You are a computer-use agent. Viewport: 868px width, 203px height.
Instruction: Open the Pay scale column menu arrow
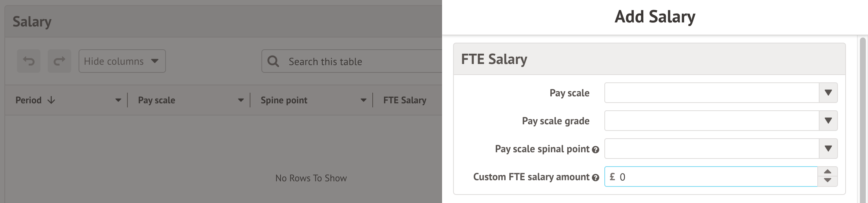click(241, 100)
